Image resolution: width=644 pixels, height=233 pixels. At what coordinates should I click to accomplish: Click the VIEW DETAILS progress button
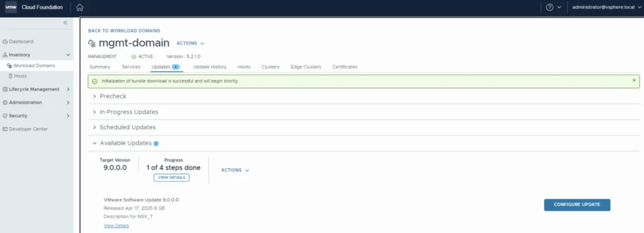click(171, 178)
